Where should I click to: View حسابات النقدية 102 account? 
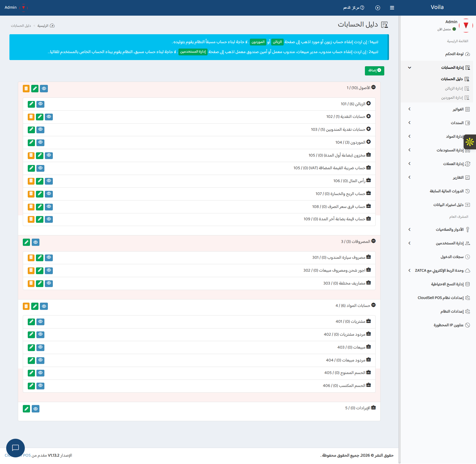[x=49, y=117]
